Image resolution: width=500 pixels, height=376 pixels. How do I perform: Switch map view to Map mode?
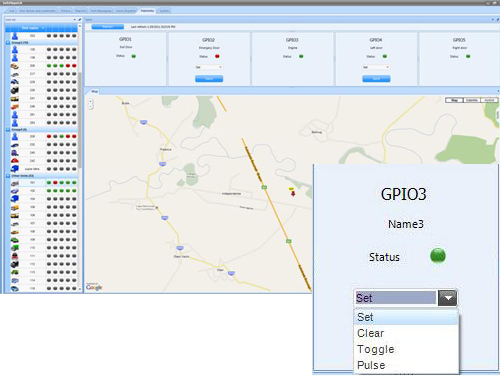click(x=454, y=100)
